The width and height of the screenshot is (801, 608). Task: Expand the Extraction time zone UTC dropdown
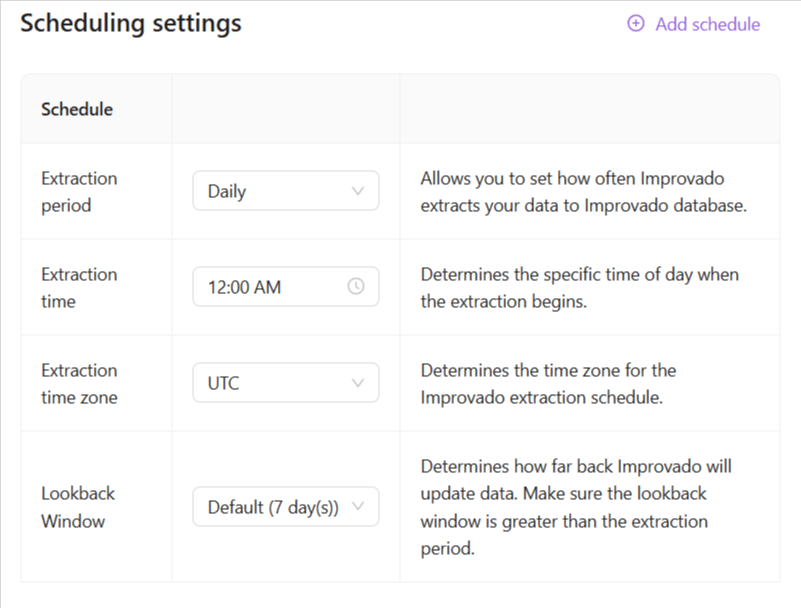[x=285, y=383]
